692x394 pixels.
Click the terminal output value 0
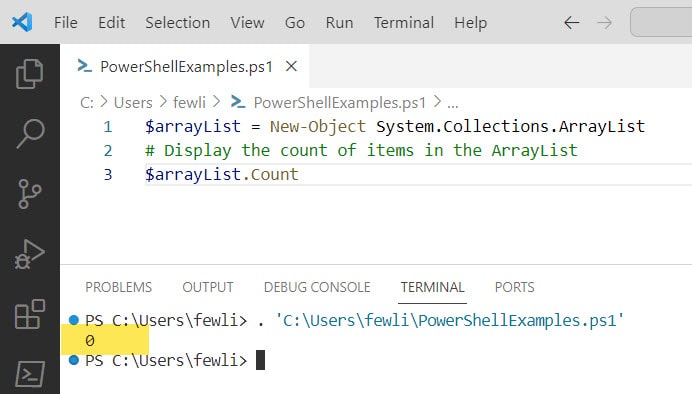pos(90,341)
